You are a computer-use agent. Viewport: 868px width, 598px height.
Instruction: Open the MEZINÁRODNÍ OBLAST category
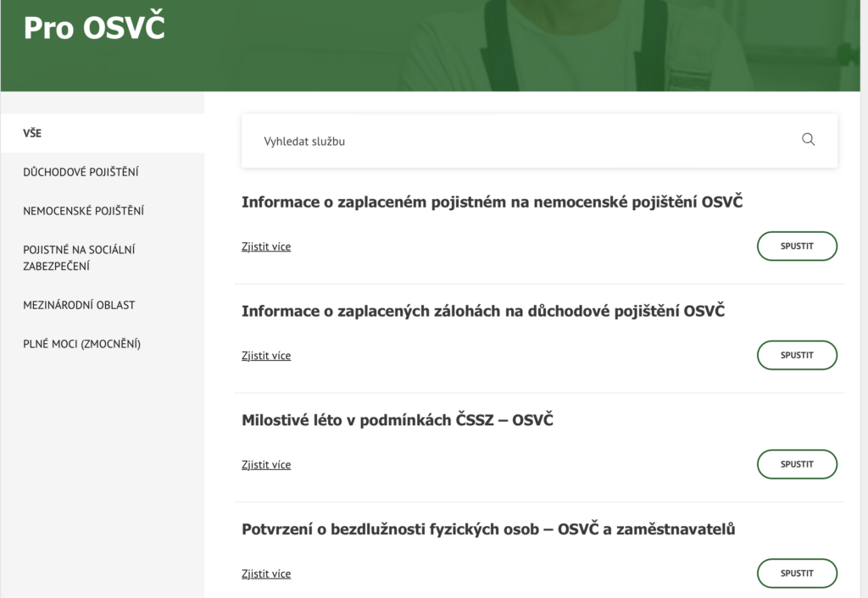[x=79, y=305]
